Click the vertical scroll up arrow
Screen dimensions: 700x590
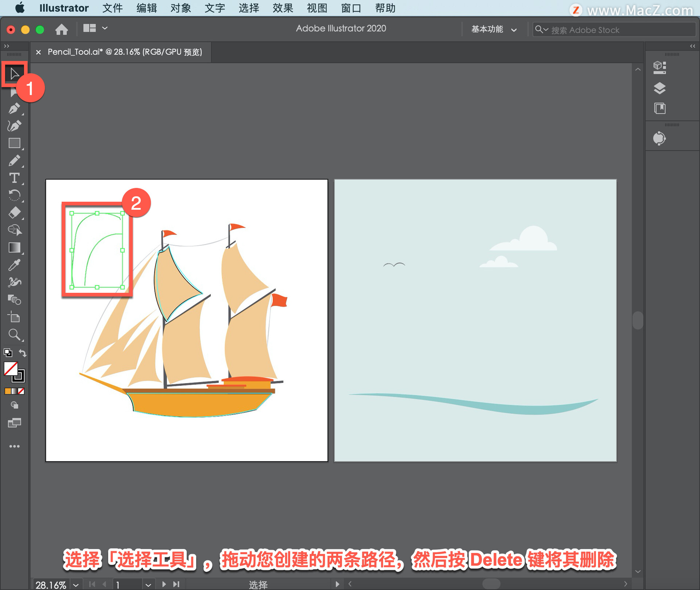click(638, 69)
